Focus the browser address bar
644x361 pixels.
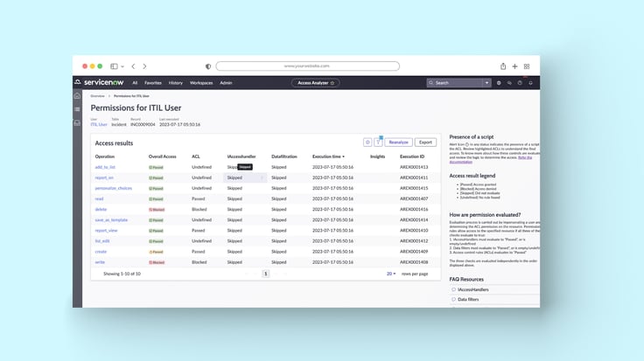[308, 66]
